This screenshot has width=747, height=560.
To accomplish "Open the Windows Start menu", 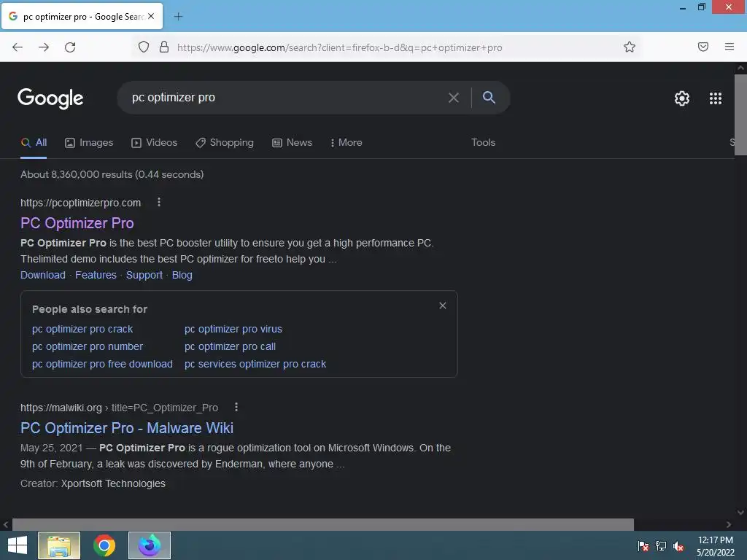I will [18, 545].
